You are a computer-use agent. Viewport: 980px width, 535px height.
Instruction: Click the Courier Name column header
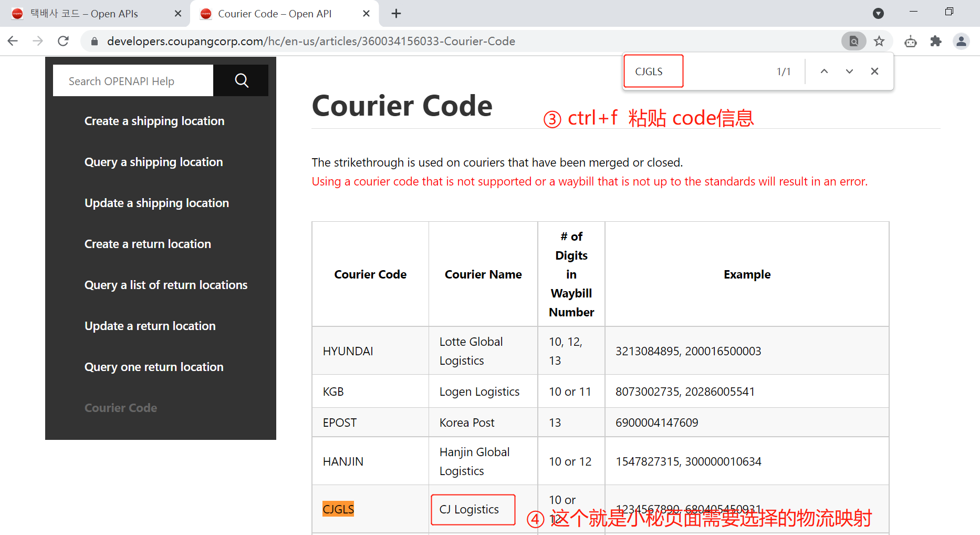point(483,274)
